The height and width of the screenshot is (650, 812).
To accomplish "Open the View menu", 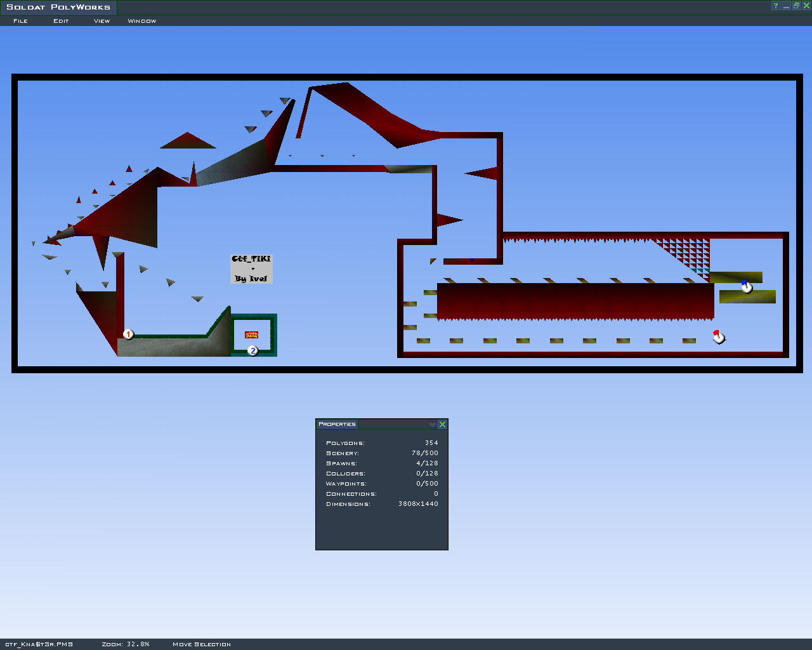I will [x=101, y=21].
